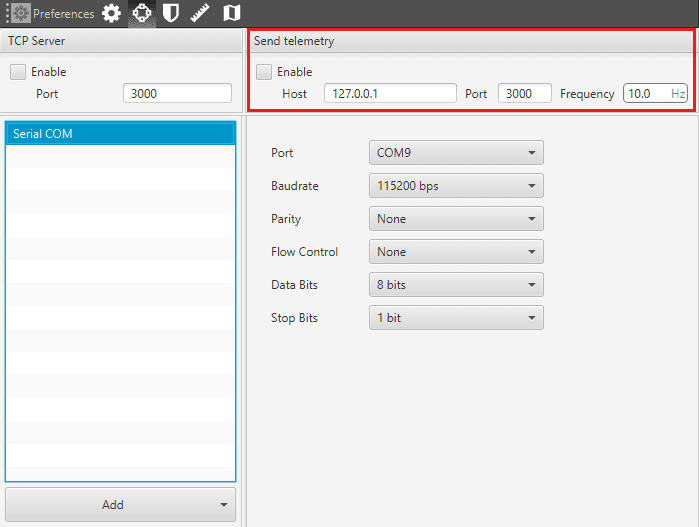The image size is (699, 527).
Task: Open the Baudrate 115200 bps dropdown
Action: click(x=456, y=186)
